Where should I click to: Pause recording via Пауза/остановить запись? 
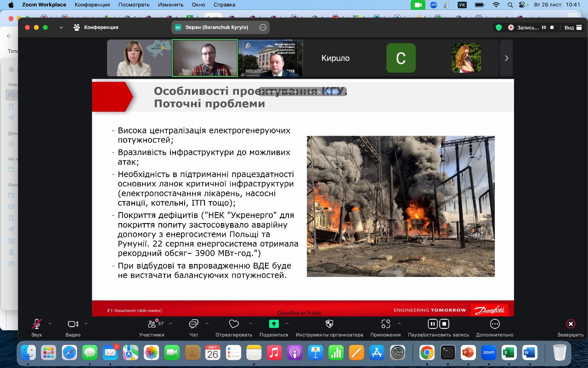click(x=433, y=324)
